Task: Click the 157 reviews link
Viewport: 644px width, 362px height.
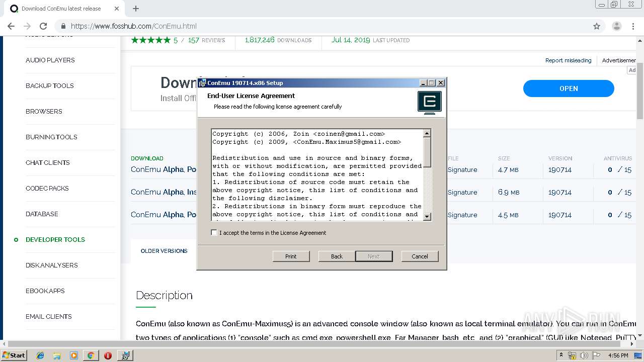Action: click(x=206, y=40)
